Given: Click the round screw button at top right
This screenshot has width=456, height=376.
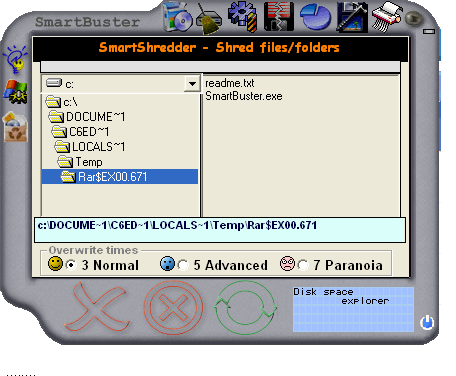Looking at the screenshot, I should click(414, 18).
